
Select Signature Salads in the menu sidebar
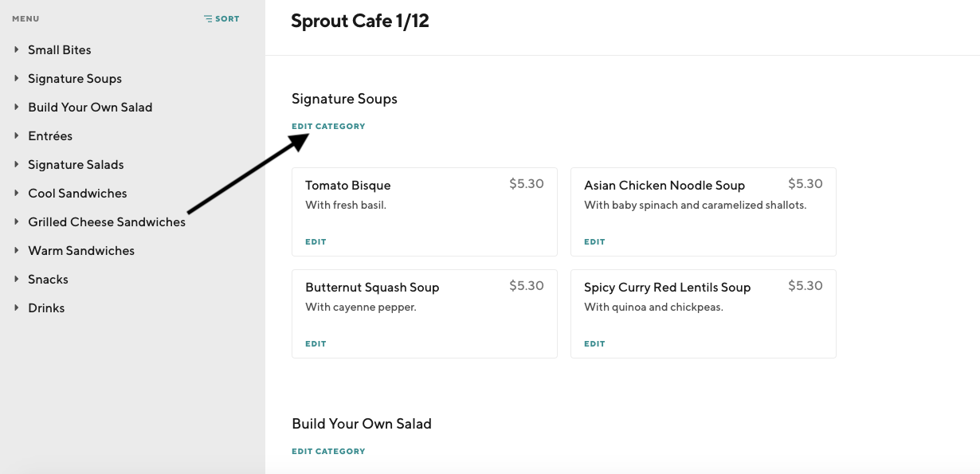click(76, 165)
